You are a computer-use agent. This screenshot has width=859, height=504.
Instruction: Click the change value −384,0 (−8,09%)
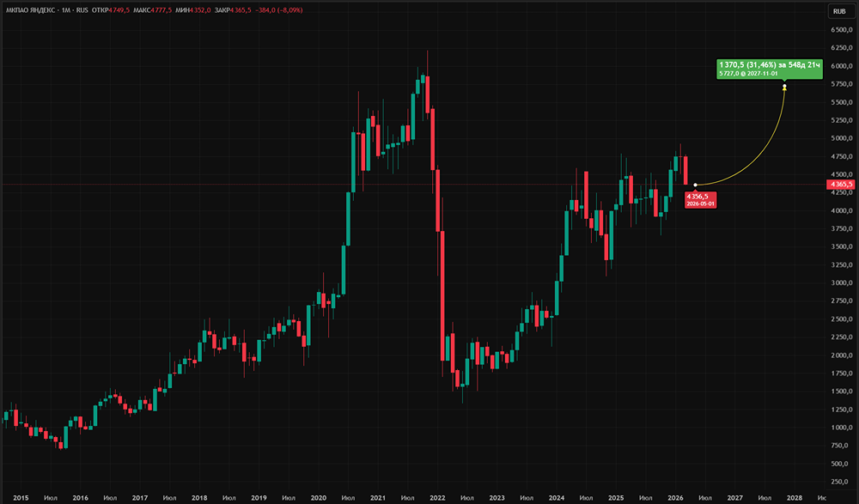coord(279,9)
